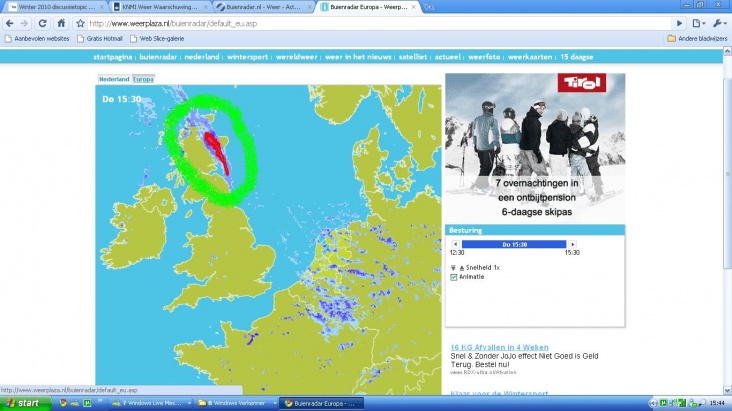Click the browser forward arrow
This screenshot has width=732, height=411.
24,23
